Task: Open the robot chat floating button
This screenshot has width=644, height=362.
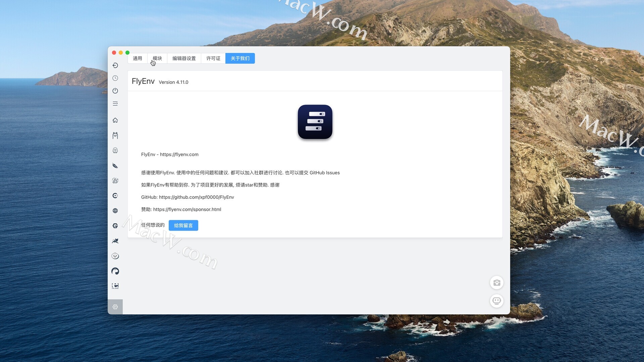Action: click(497, 301)
